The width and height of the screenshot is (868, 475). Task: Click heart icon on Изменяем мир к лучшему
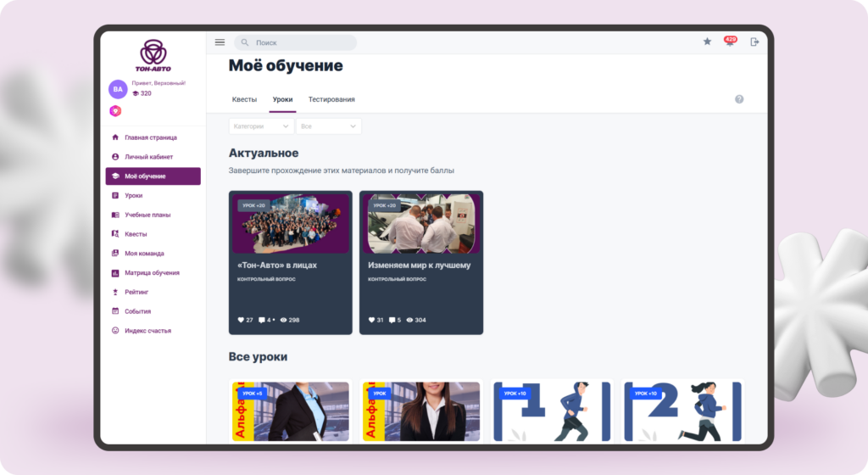point(371,320)
